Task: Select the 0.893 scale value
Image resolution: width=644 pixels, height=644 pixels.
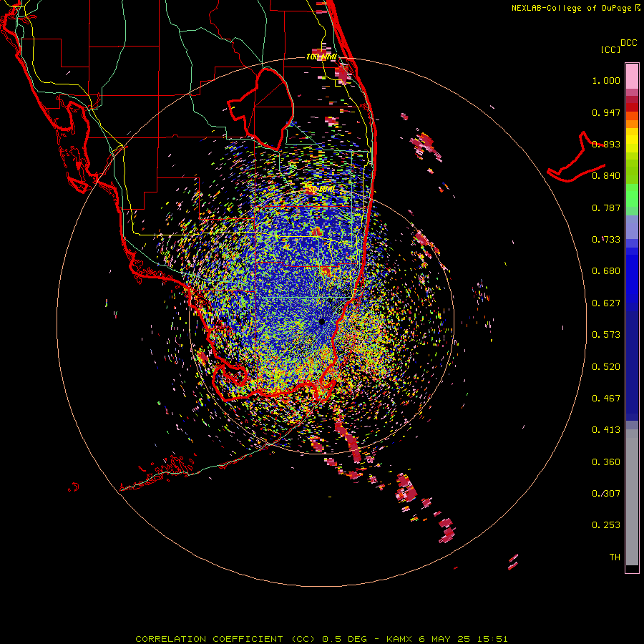Action: click(x=606, y=144)
